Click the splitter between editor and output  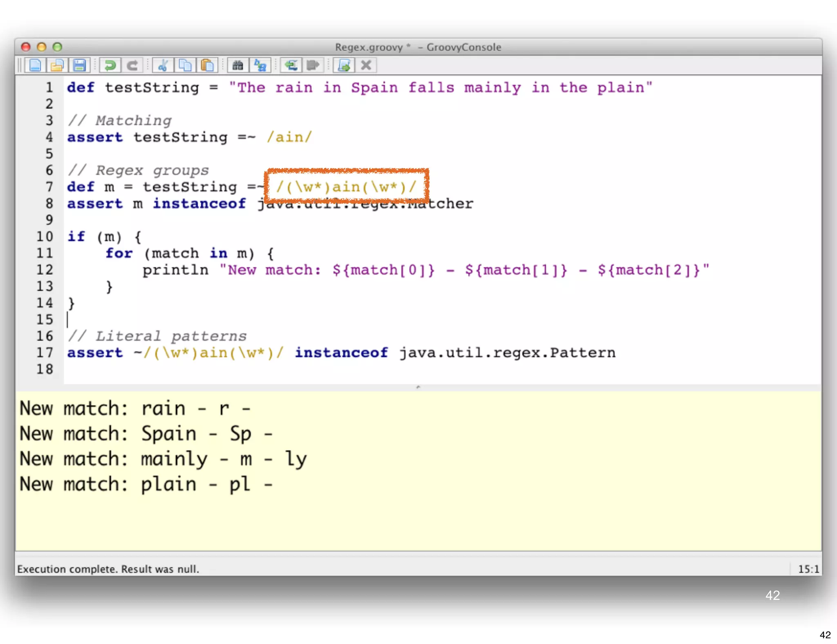click(418, 387)
